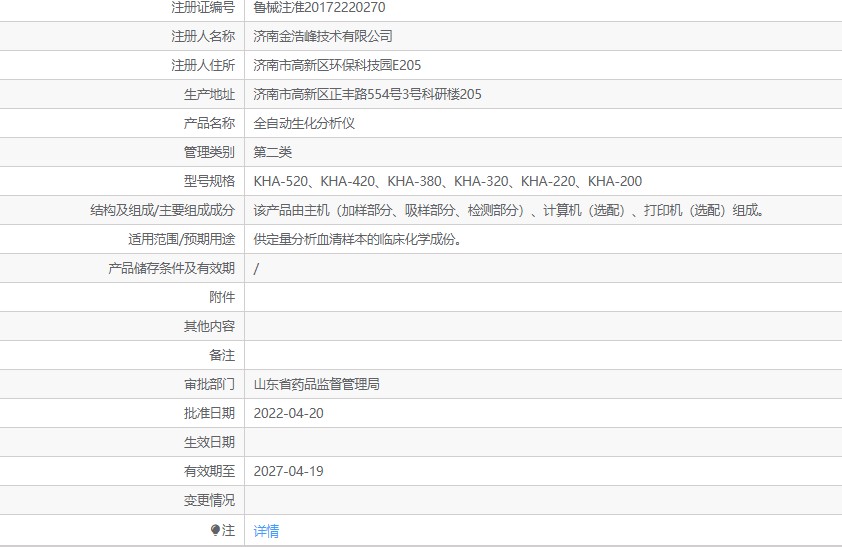Viewport: 842px width, 547px height.
Task: Click the 详情 link
Action: [x=266, y=531]
